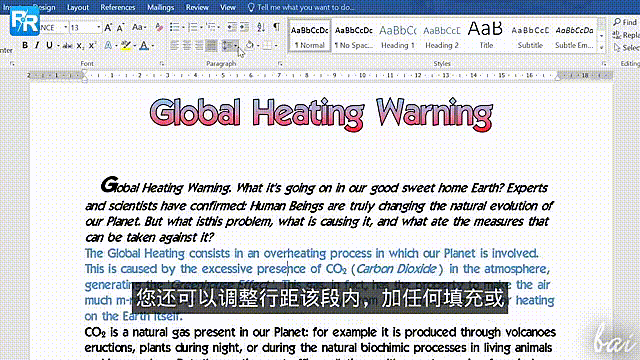Viewport: 640px width, 360px height.
Task: Apply Subtle Emphasis style
Action: [574, 36]
